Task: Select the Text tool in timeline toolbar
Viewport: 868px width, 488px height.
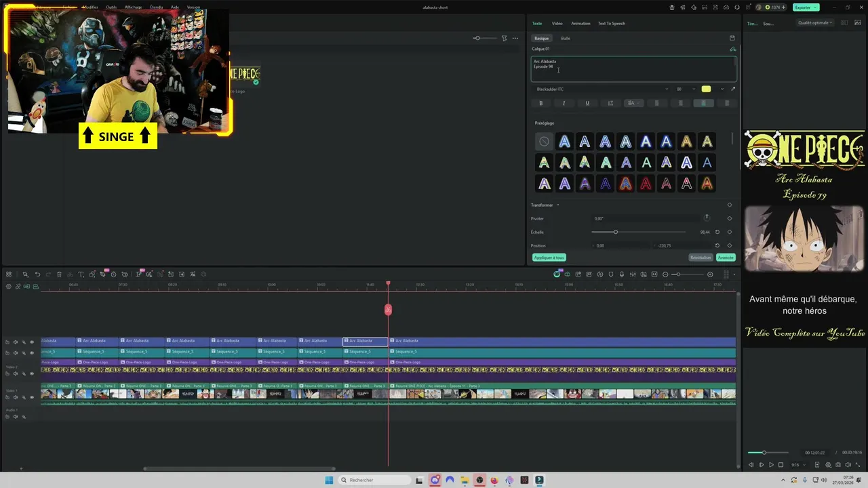Action: click(81, 274)
